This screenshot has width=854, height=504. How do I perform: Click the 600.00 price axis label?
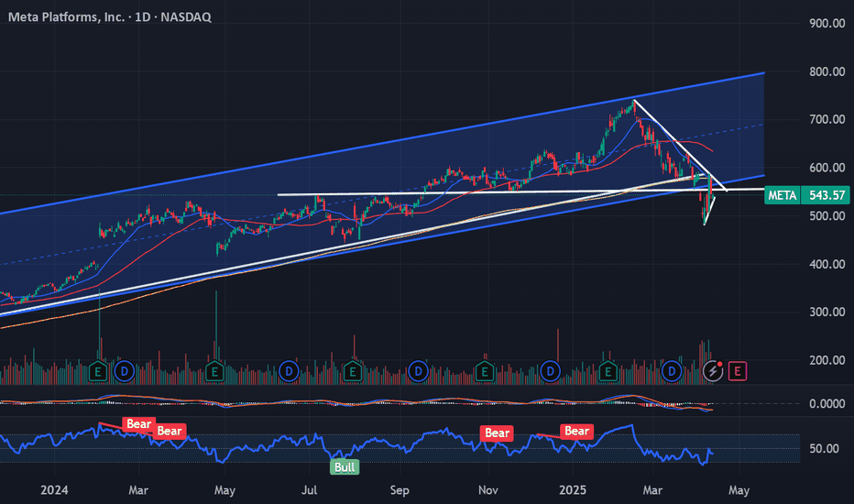827,168
